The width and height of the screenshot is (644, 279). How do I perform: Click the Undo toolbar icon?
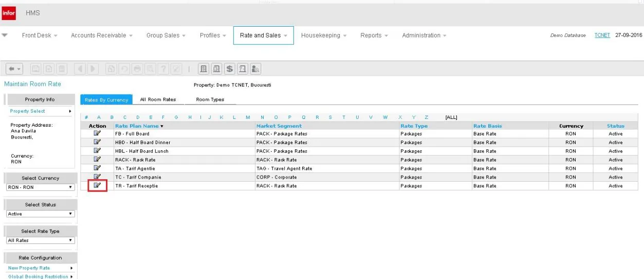click(x=124, y=68)
